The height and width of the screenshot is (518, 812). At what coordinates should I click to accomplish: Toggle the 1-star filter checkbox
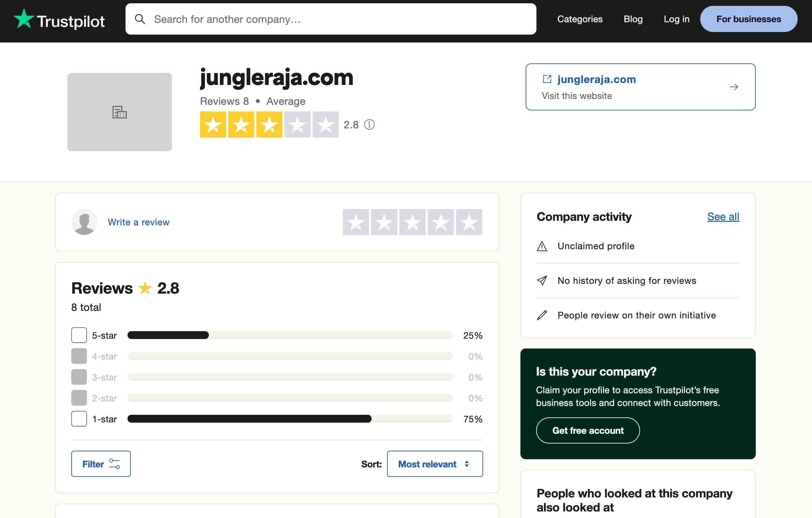click(79, 419)
